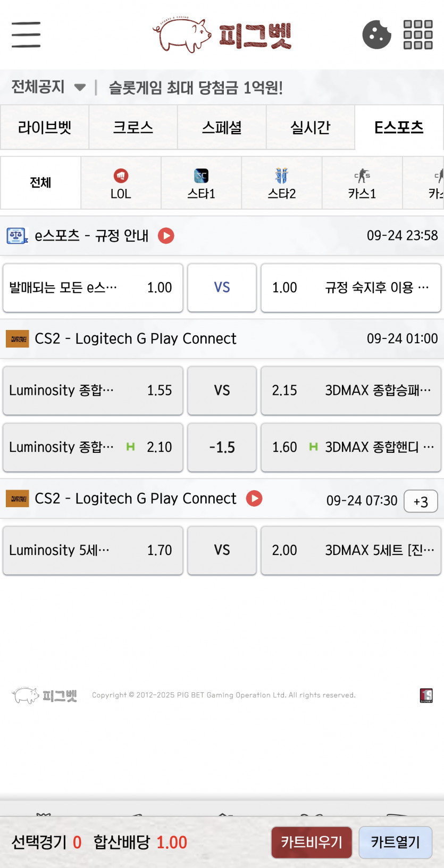Select the 카스1 game filter
Image resolution: width=444 pixels, height=868 pixels.
pos(362,183)
